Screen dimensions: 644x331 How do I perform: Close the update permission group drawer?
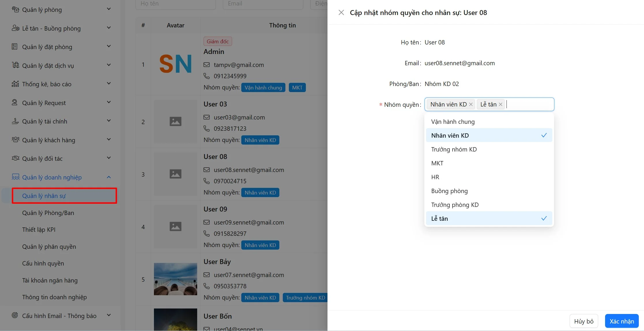[341, 12]
